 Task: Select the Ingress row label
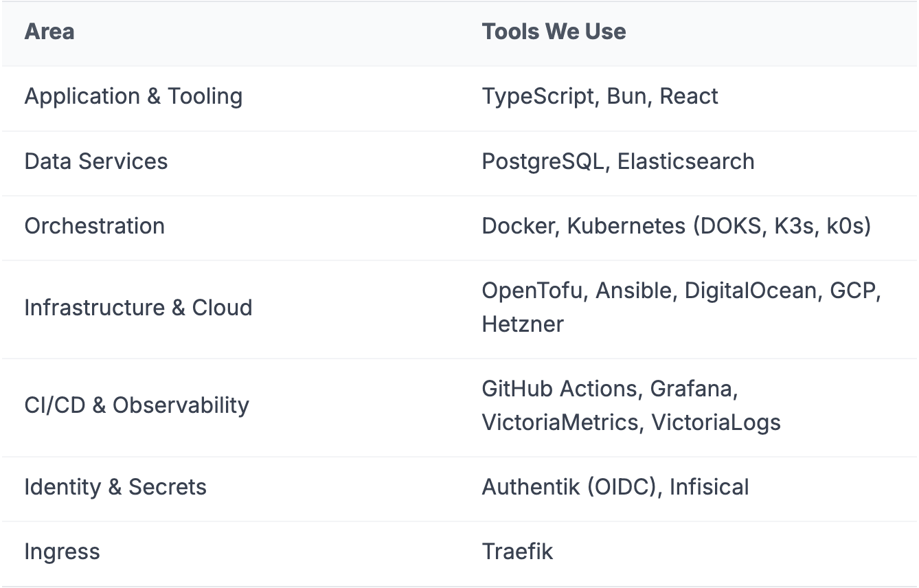[x=63, y=552]
